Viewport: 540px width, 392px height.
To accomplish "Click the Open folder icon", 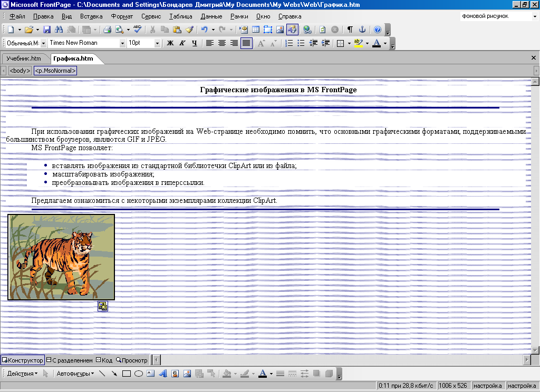I will point(29,30).
